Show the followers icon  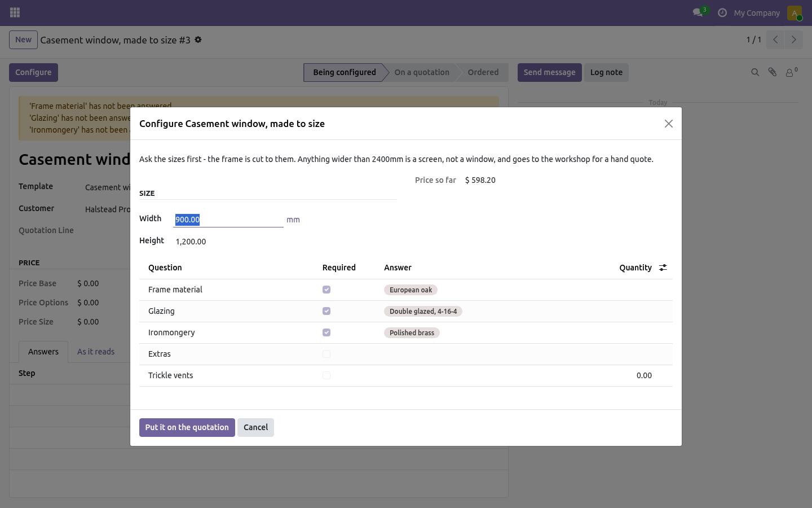coord(791,72)
